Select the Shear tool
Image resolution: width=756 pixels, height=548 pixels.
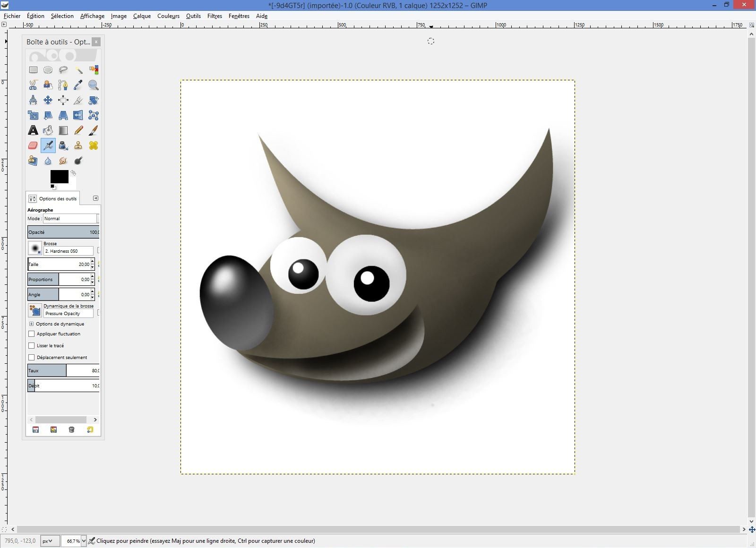click(x=48, y=115)
